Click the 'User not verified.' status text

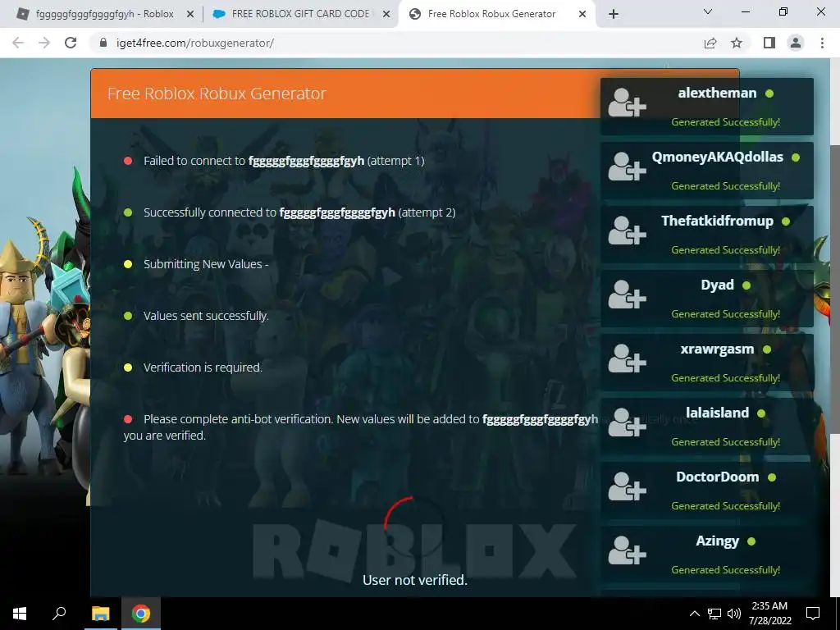414,580
